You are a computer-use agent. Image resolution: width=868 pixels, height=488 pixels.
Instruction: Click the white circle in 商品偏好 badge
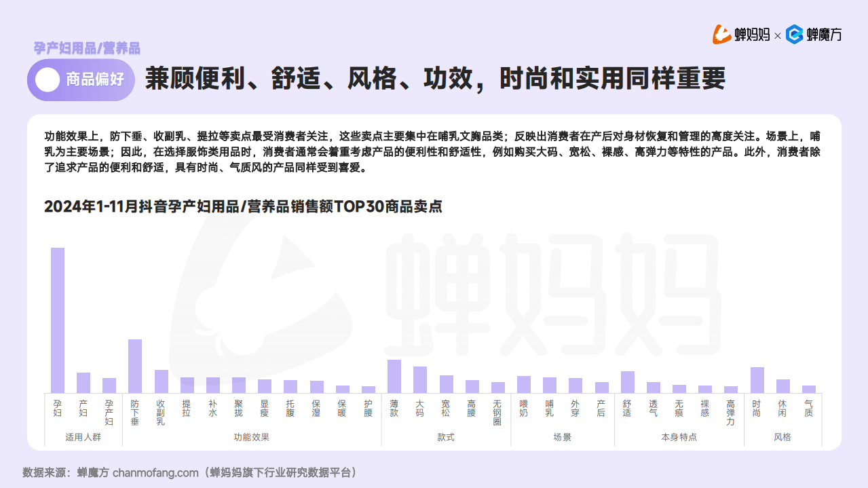click(48, 79)
